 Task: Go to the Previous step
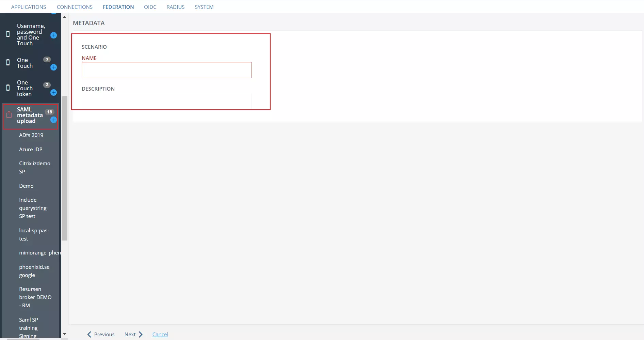[x=101, y=335]
